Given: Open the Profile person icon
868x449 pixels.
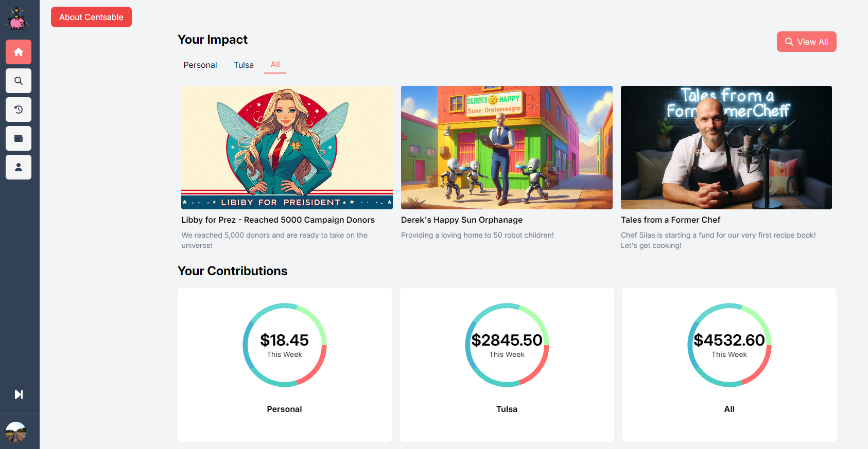Looking at the screenshot, I should 19,167.
